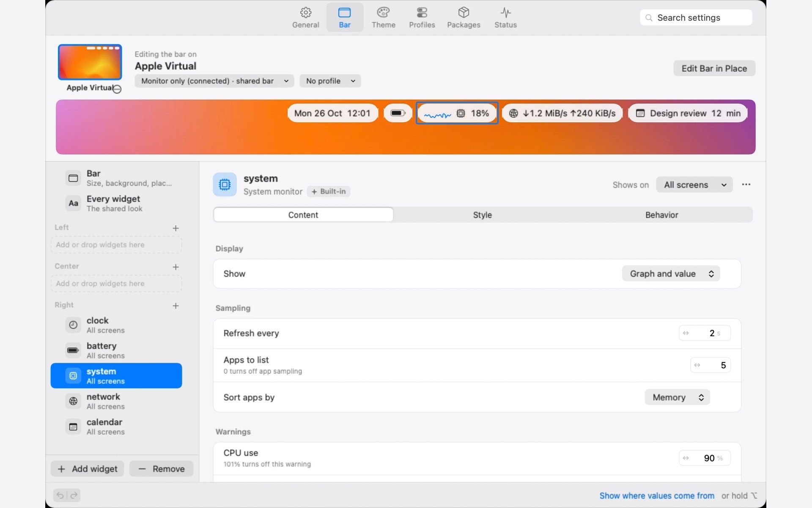Screen dimensions: 812x508
Task: Add a widget to the Center section
Action: click(x=176, y=267)
